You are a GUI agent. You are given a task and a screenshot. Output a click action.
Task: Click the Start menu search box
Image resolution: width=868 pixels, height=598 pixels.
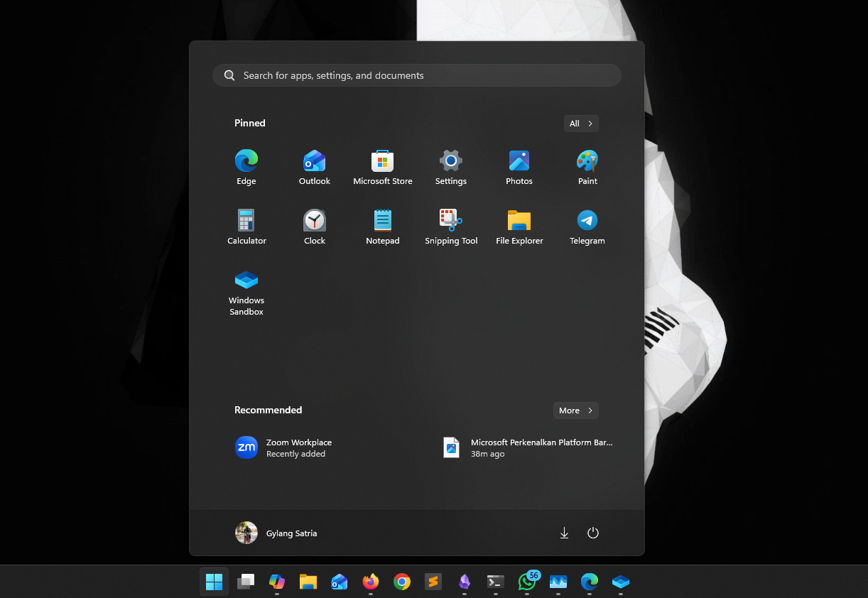tap(416, 75)
